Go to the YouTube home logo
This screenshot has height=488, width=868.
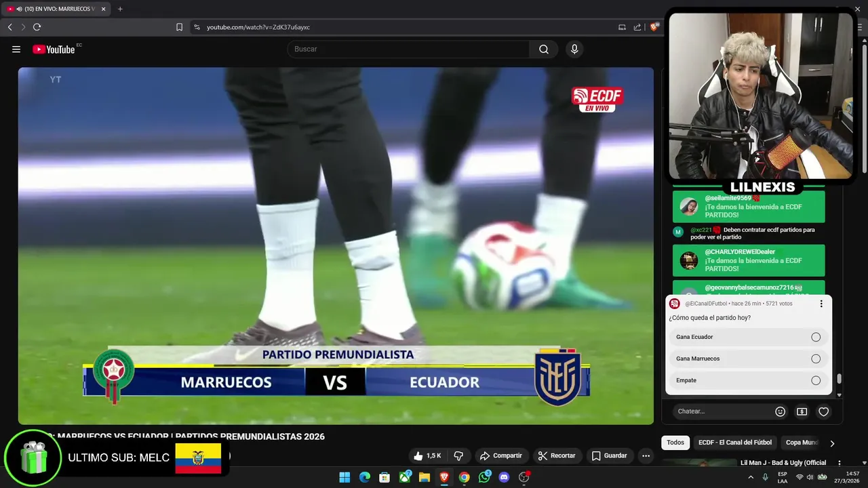[54, 49]
